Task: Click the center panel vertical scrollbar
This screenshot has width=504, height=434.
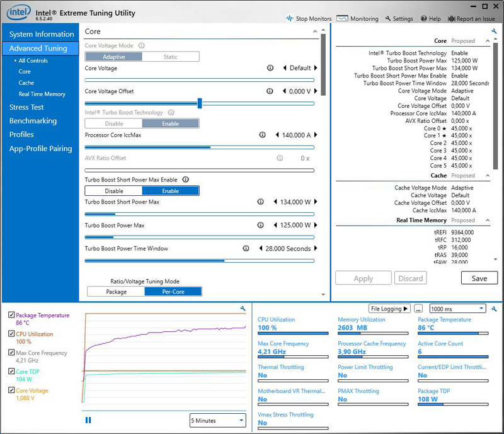Action: click(x=323, y=65)
